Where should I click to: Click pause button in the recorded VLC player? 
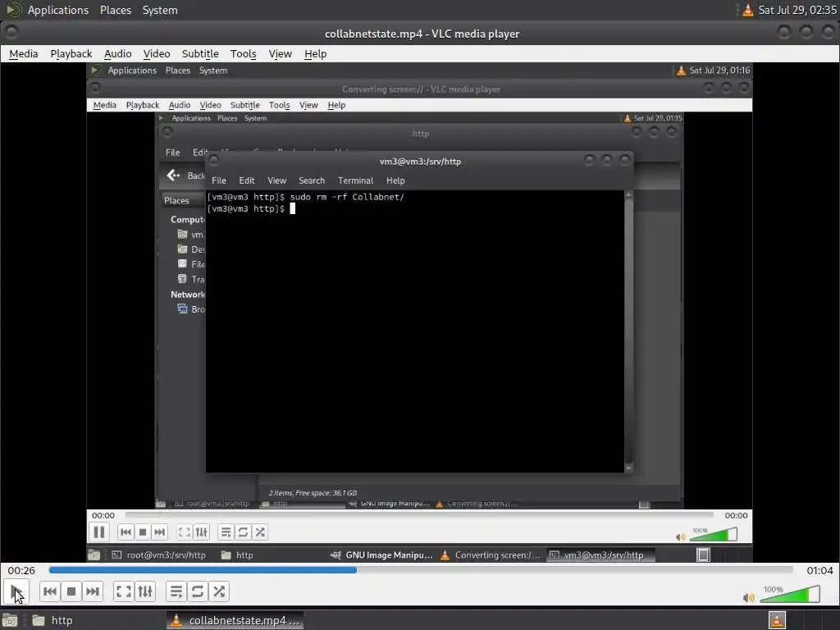coord(99,532)
